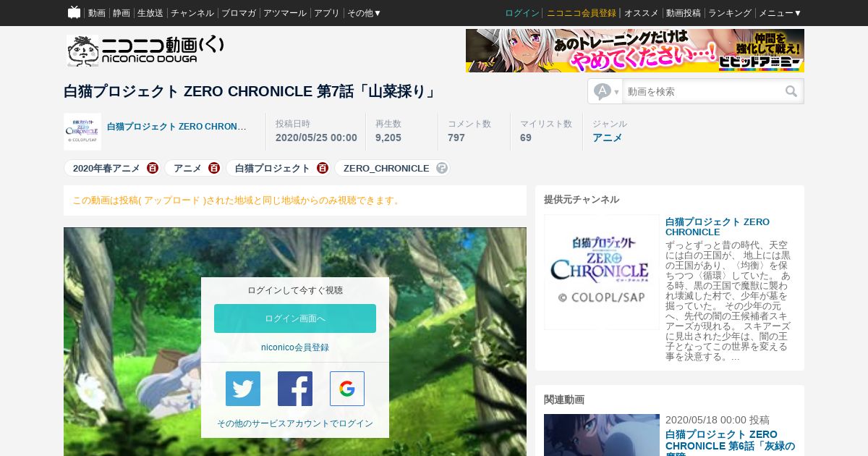Screen dimensions: 868x456
Task: Open 白猫プロジェクト ZERO CHRONICLE channel title link
Action: (718, 227)
